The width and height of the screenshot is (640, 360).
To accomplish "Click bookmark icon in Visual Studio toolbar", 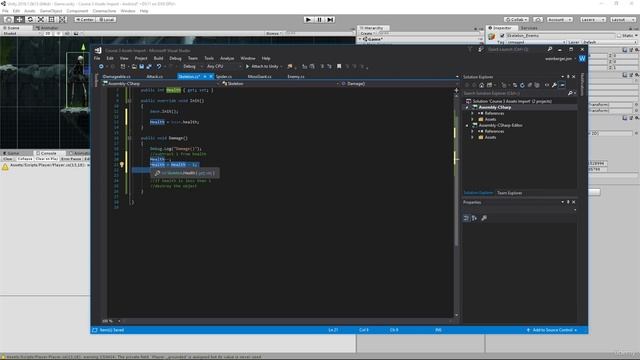I will (339, 66).
